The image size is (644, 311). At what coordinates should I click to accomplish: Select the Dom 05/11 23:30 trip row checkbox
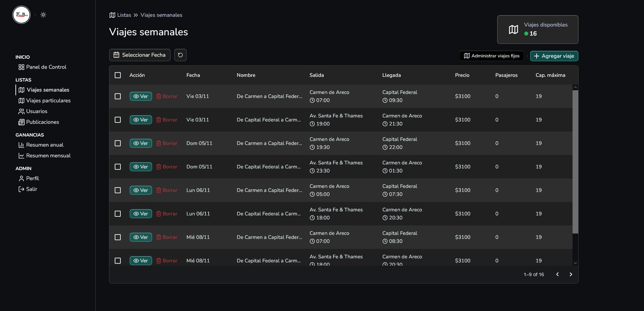[118, 167]
